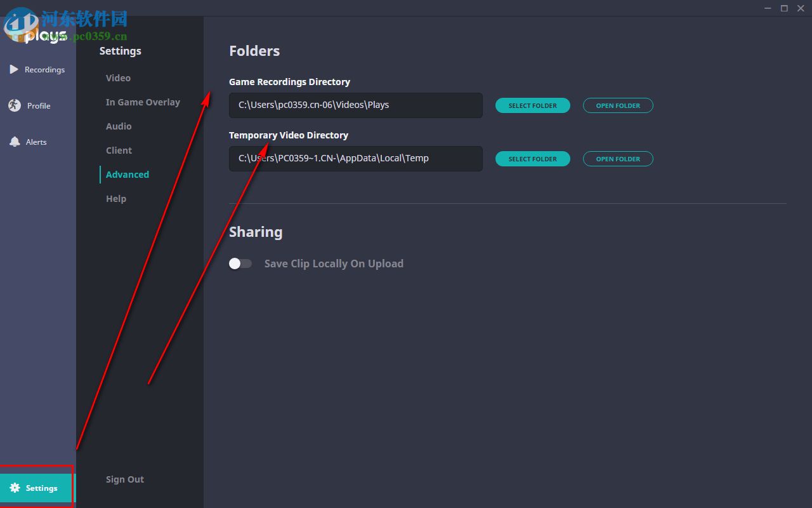Click the Game Recordings Directory path field

coord(356,105)
